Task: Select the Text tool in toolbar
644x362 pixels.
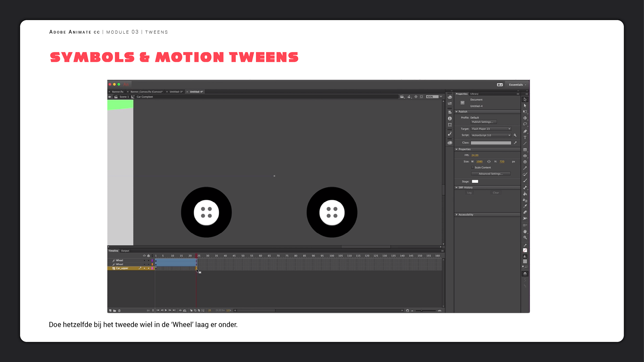Action: (x=525, y=137)
